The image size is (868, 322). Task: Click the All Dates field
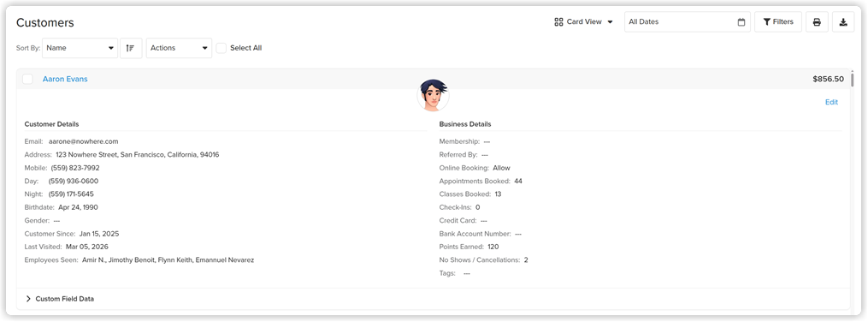[x=688, y=22]
